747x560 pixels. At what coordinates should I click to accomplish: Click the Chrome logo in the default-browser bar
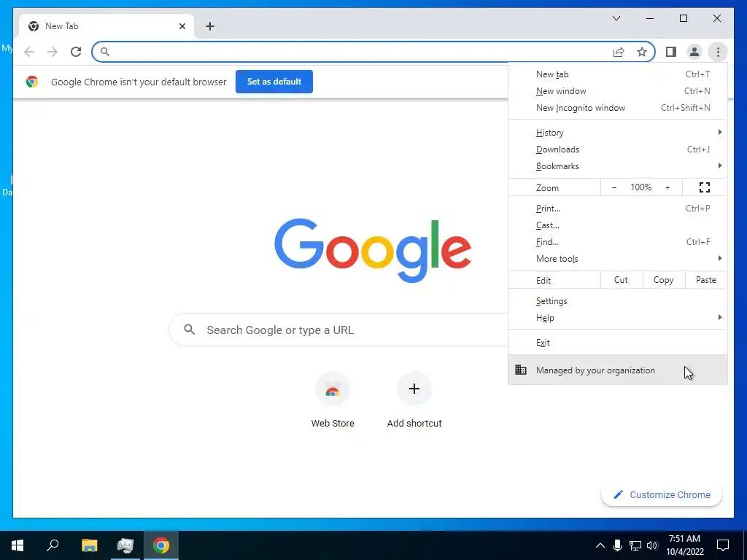click(x=32, y=82)
